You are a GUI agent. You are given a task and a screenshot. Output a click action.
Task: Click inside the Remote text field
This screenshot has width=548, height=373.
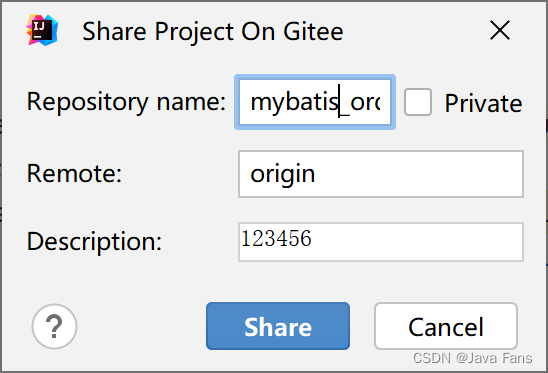(381, 174)
